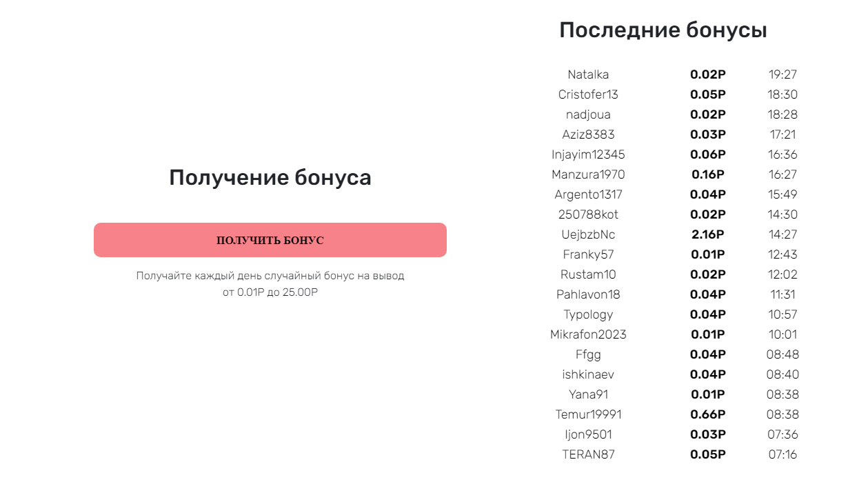This screenshot has width=868, height=502.
Task: Click the 2.16Р bonus amount
Action: coord(708,234)
